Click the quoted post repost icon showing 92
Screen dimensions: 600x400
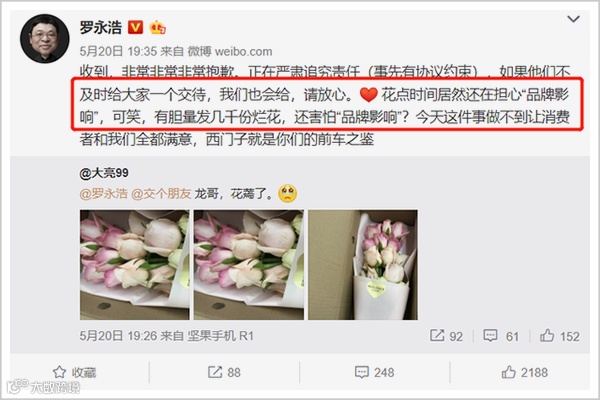[446, 336]
